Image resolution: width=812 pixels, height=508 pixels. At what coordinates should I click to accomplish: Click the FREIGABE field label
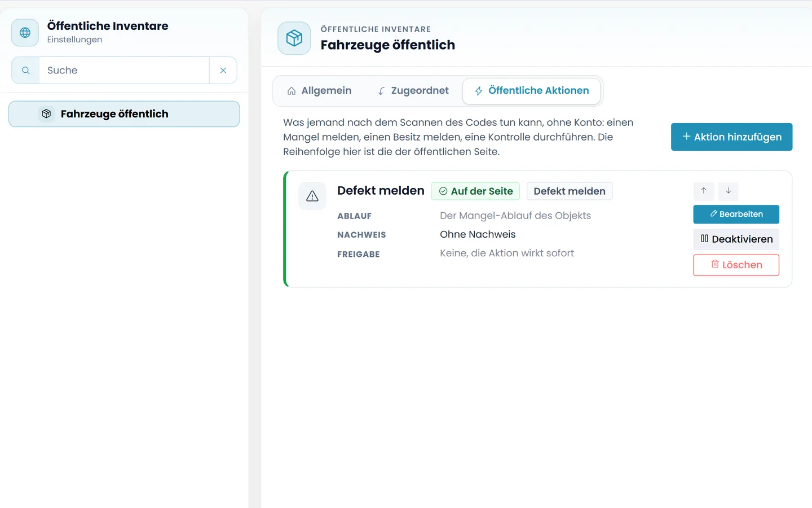(x=358, y=255)
